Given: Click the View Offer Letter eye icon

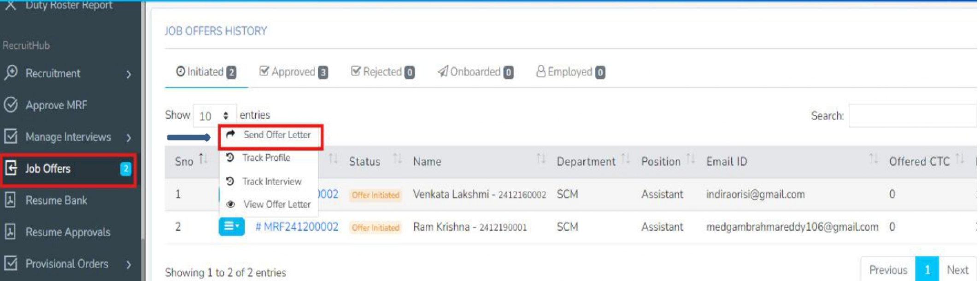Looking at the screenshot, I should tap(231, 204).
